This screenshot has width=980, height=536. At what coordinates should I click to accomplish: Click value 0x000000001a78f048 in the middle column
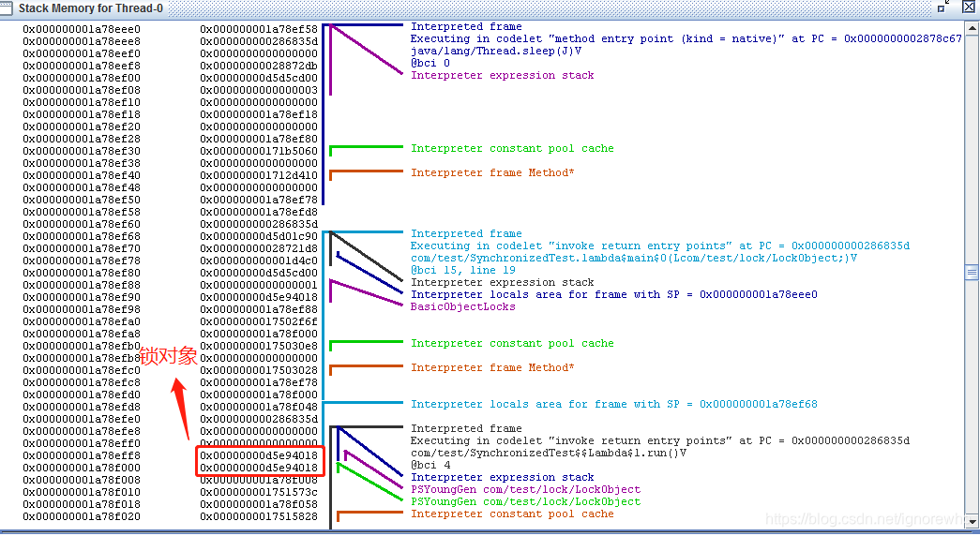[259, 407]
